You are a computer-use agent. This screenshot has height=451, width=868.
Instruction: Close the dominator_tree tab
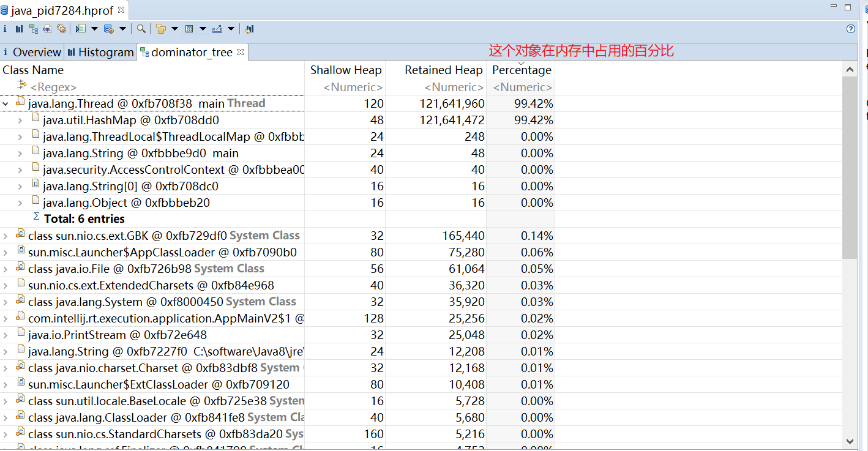[241, 52]
